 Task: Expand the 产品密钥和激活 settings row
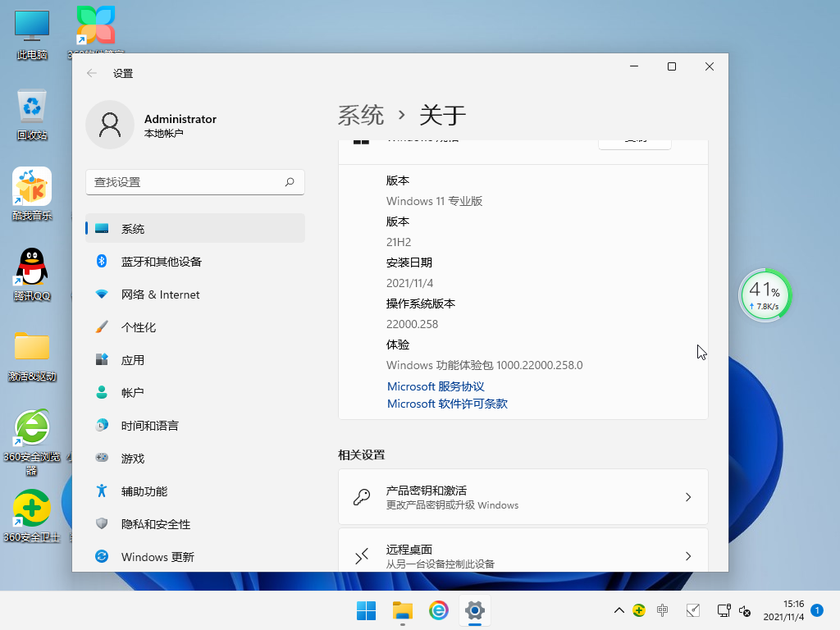pos(523,496)
